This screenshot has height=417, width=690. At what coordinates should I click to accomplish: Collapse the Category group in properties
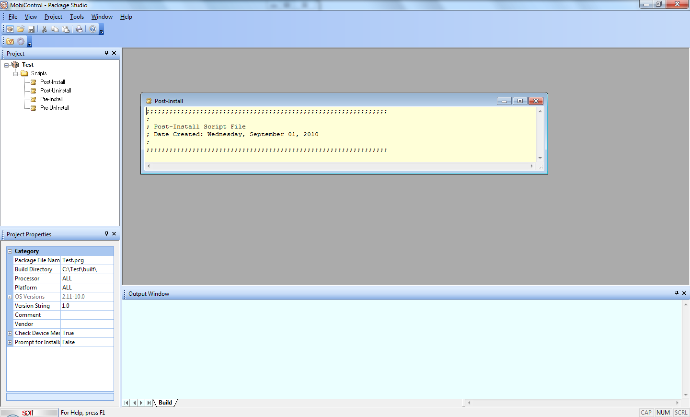point(10,251)
